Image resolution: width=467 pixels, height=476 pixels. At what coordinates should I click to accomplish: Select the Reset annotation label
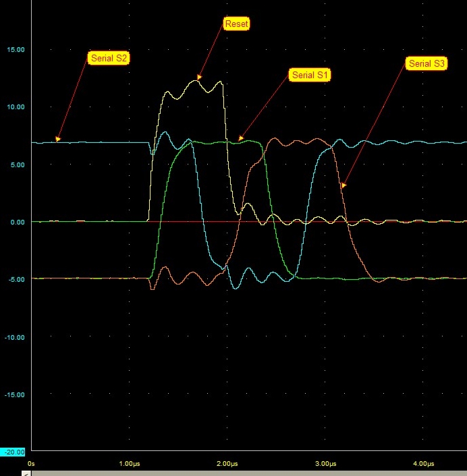point(236,24)
